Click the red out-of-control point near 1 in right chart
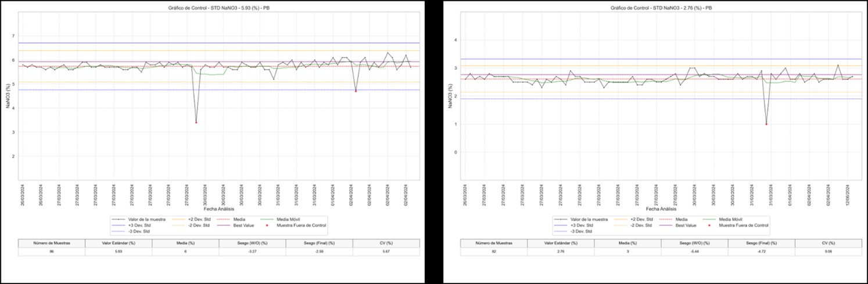This screenshot has width=868, height=284. pos(766,124)
